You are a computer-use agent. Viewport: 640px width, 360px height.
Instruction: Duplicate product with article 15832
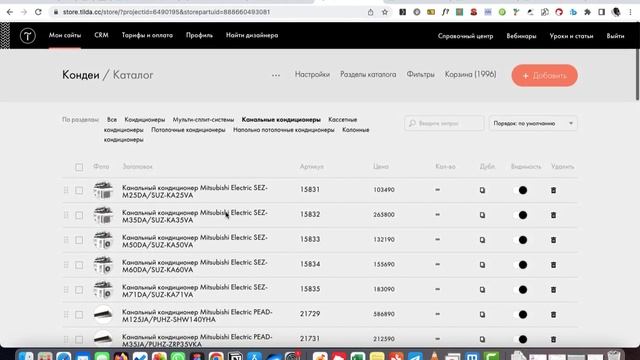coord(482,215)
